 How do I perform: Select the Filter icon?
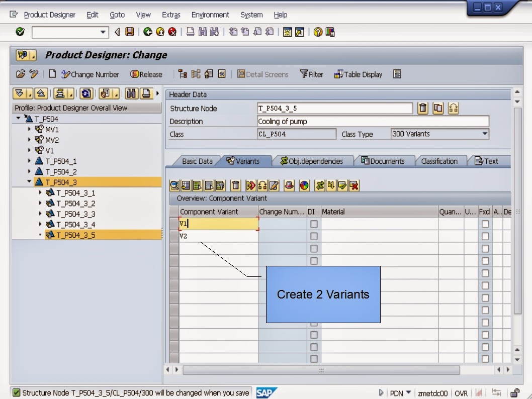(x=312, y=74)
